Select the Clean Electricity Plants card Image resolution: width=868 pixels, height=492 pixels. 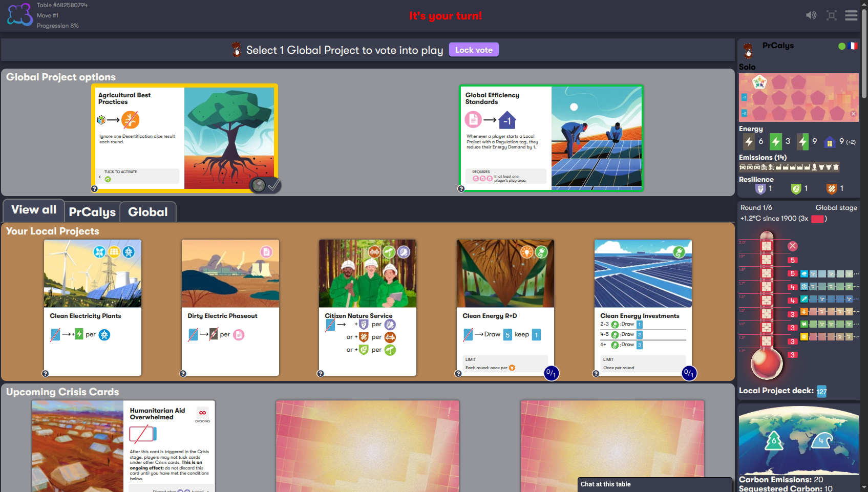tap(93, 308)
